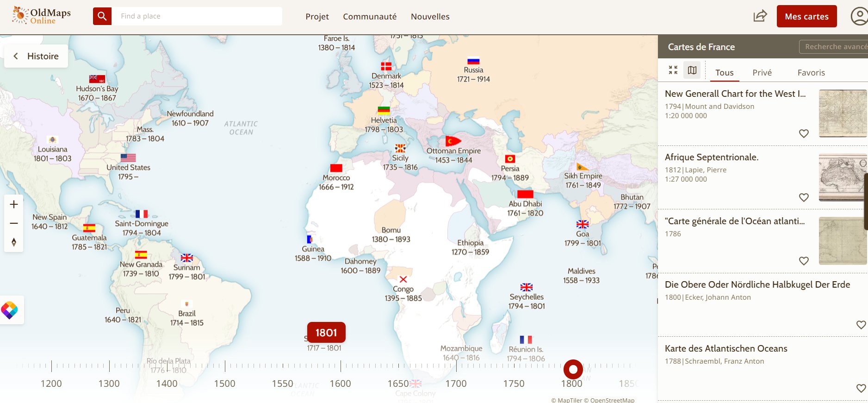Click the 1786 Carte générale map thumbnail
The width and height of the screenshot is (868, 403).
coord(843,241)
